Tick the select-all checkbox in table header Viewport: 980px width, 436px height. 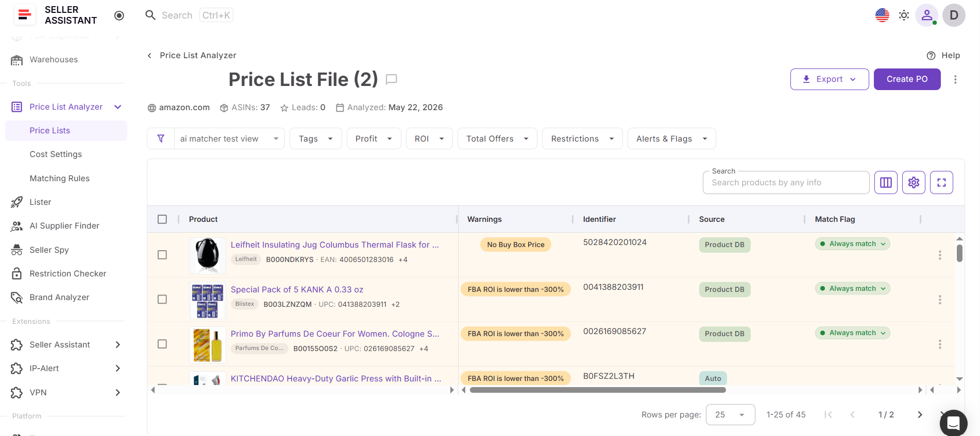[x=162, y=219]
